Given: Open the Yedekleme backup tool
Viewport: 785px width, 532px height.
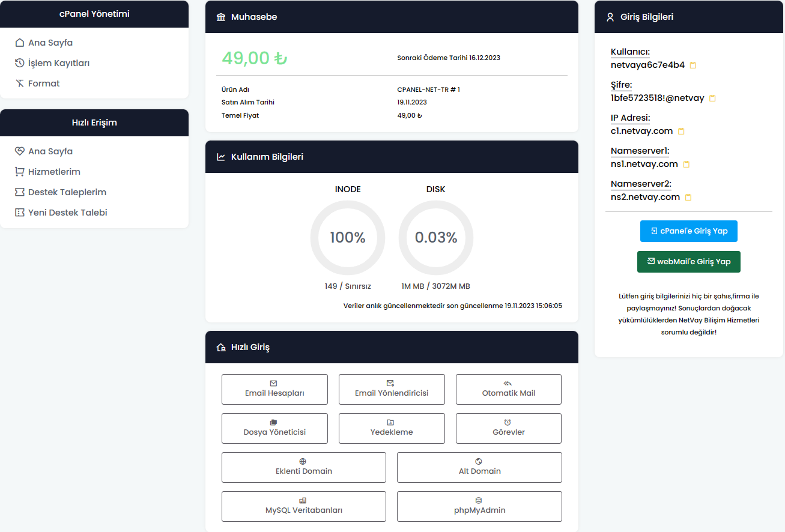Looking at the screenshot, I should 392,428.
